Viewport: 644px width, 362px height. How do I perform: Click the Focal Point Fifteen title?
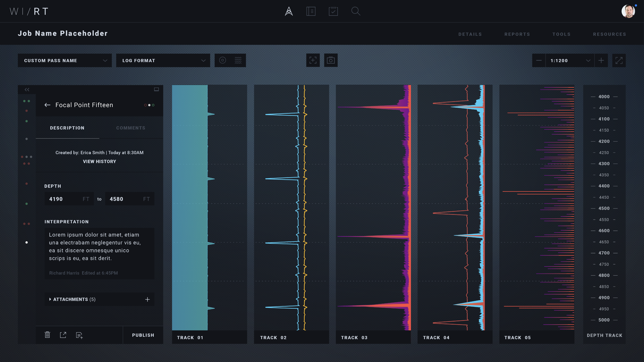point(84,105)
